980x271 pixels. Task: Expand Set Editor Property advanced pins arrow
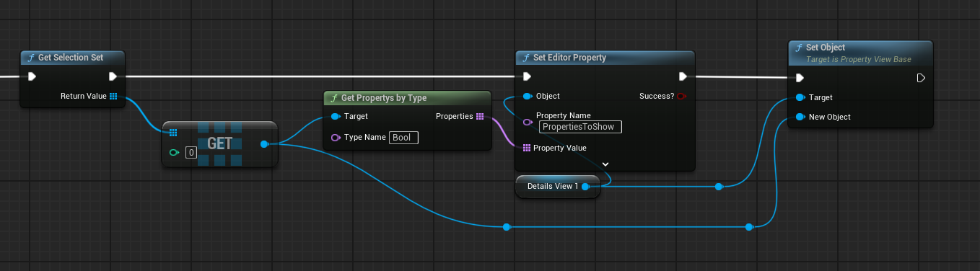tap(605, 164)
